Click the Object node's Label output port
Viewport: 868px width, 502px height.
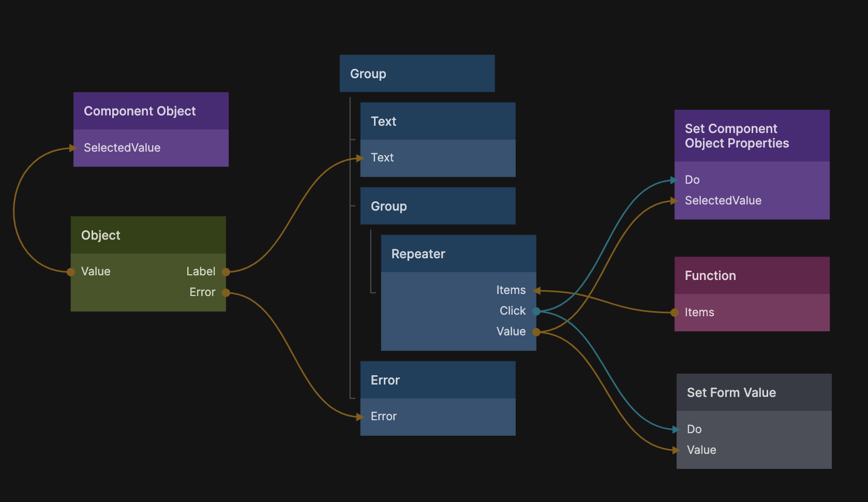pos(226,272)
